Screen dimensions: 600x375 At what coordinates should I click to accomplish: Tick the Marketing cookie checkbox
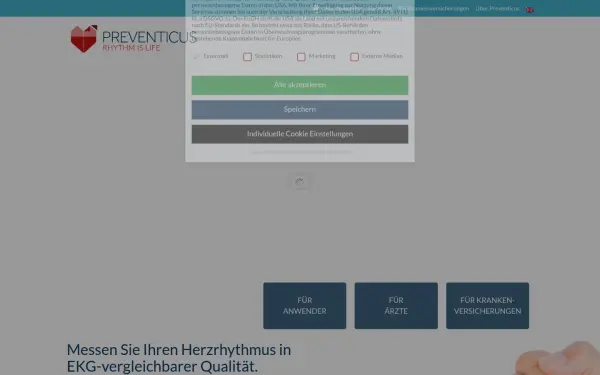point(301,57)
